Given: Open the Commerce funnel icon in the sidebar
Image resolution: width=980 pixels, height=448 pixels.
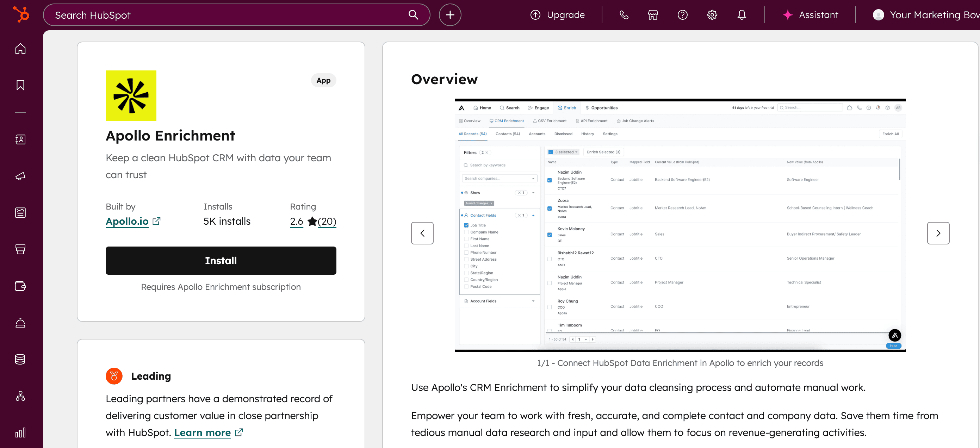Looking at the screenshot, I should [20, 249].
